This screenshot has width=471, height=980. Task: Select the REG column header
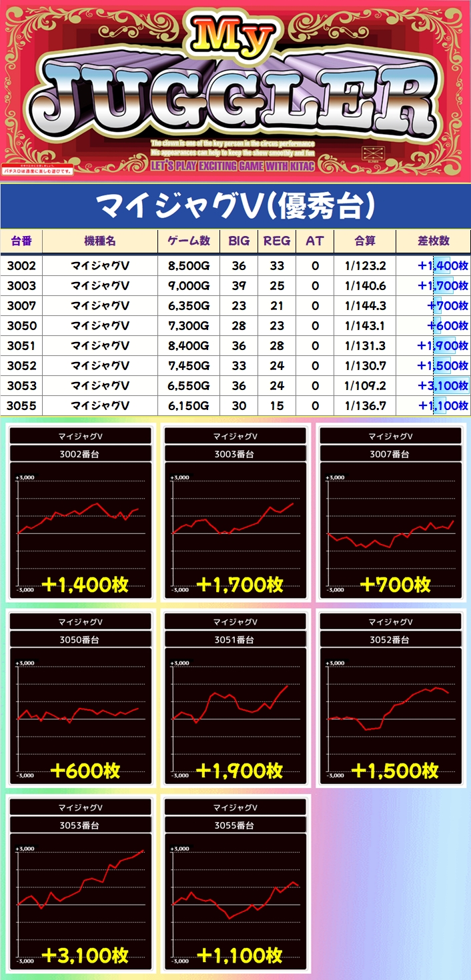tap(277, 241)
